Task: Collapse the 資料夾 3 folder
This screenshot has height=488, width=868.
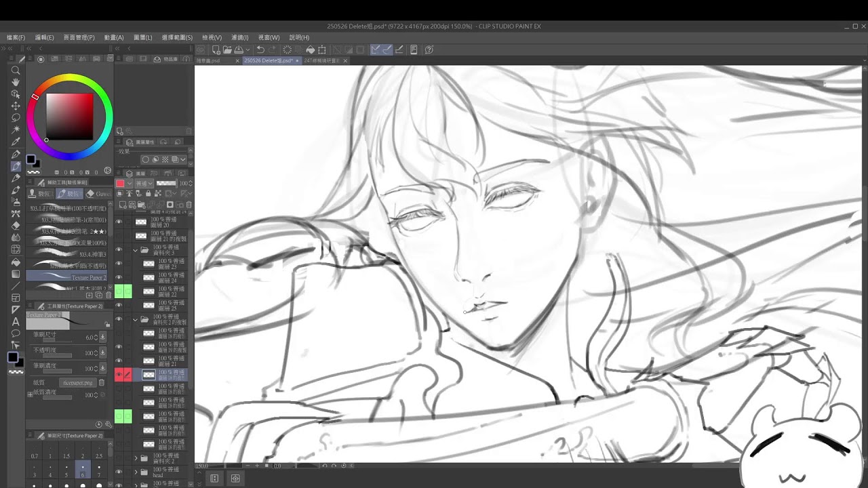Action: tap(136, 249)
